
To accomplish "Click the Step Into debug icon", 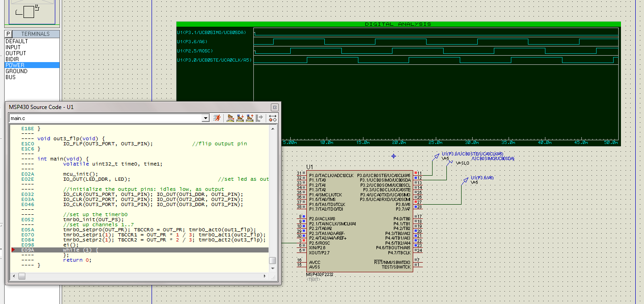I will point(240,118).
